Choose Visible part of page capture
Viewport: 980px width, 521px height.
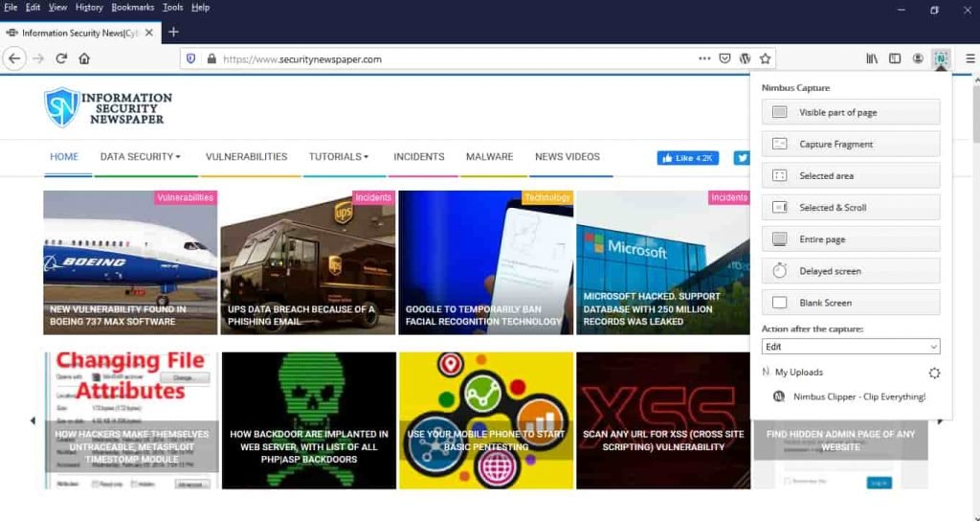click(851, 112)
